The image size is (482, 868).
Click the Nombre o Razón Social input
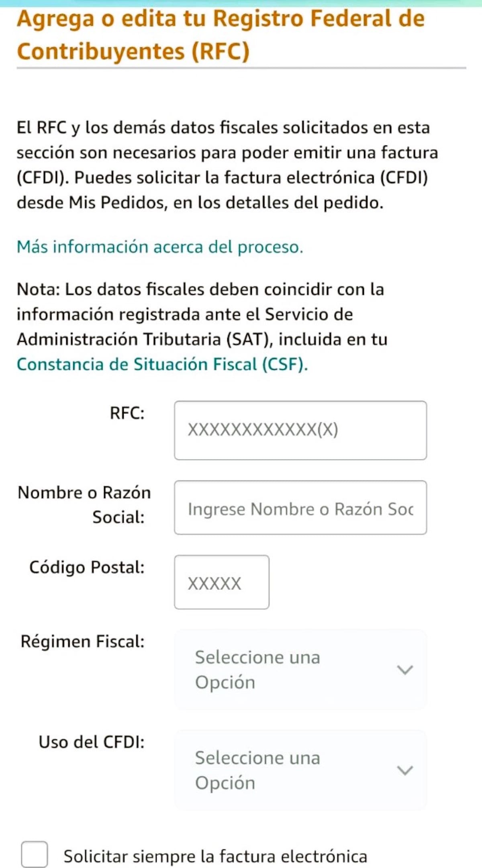[300, 508]
